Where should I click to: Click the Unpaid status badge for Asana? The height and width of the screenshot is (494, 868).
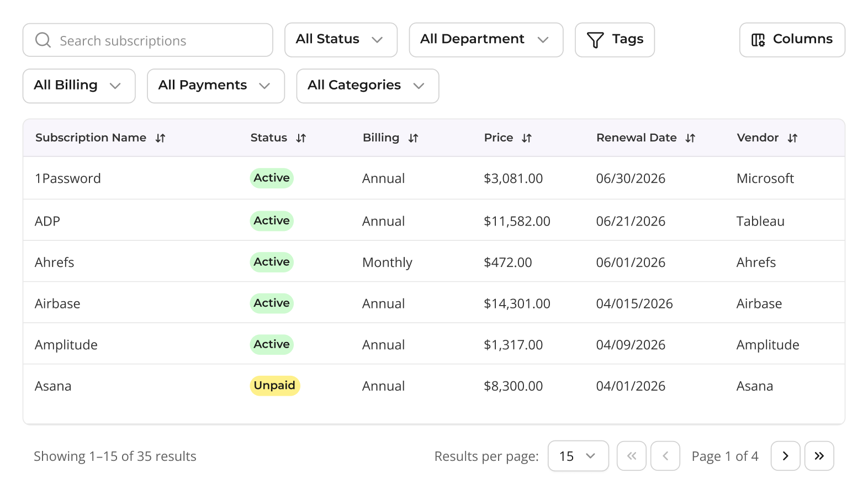click(x=275, y=386)
